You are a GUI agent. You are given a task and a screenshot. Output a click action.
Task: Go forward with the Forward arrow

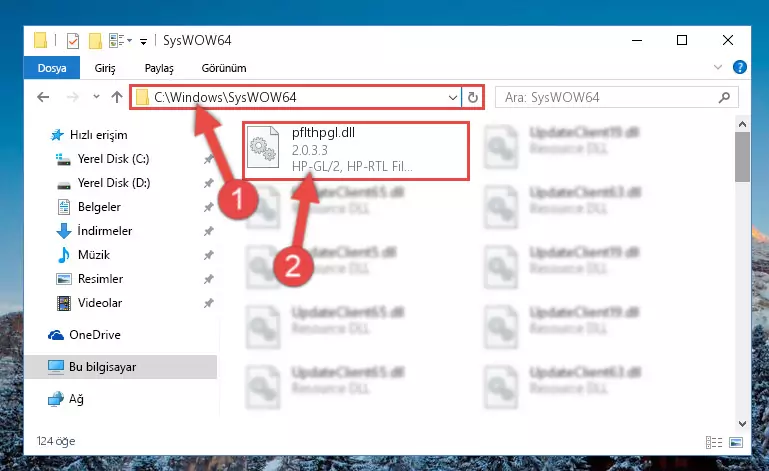[x=73, y=97]
